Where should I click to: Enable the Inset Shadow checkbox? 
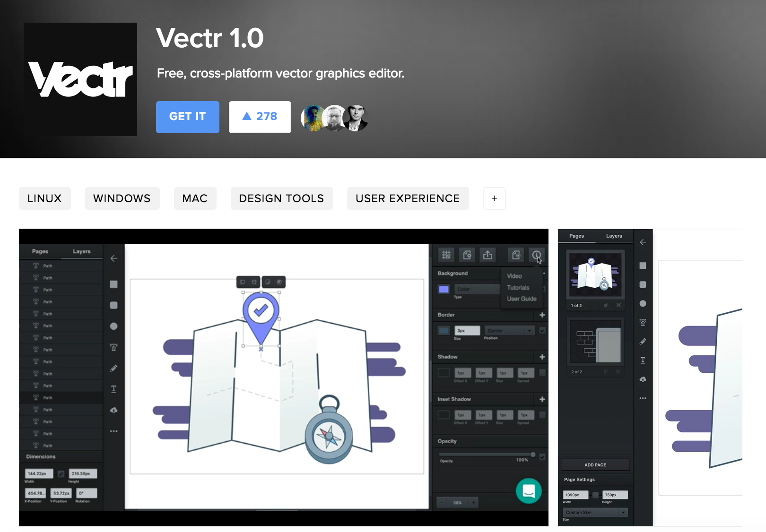point(542,415)
